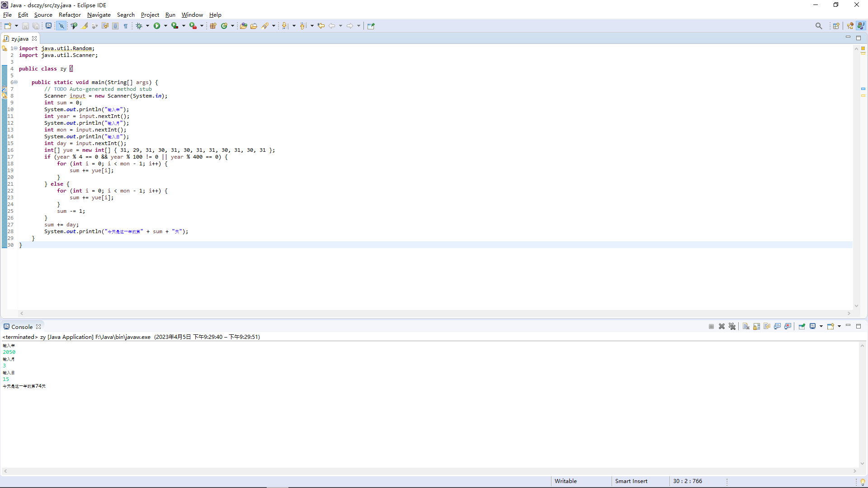
Task: Click the Open Type icon
Action: point(243,26)
